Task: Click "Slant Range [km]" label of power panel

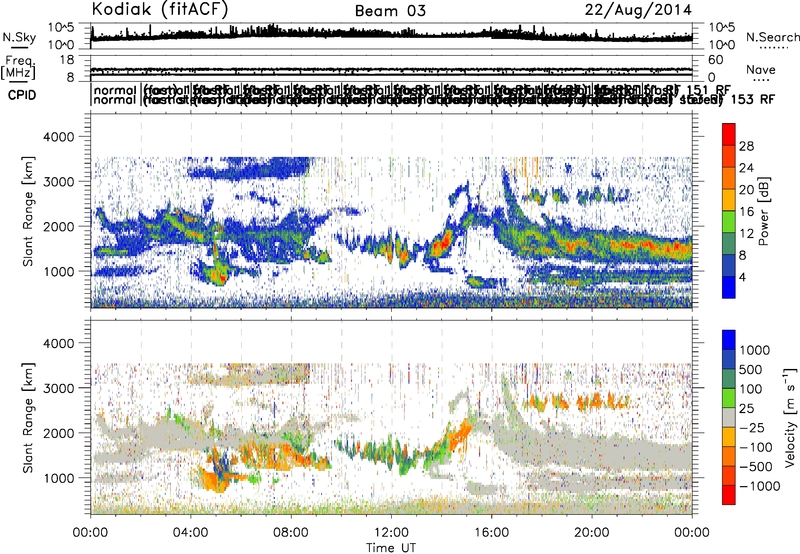Action: 28,211
